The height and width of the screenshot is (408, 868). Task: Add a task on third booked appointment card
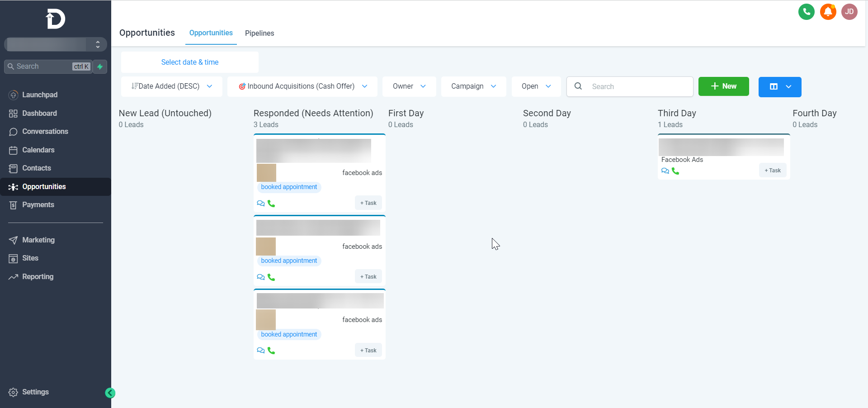[x=368, y=351]
